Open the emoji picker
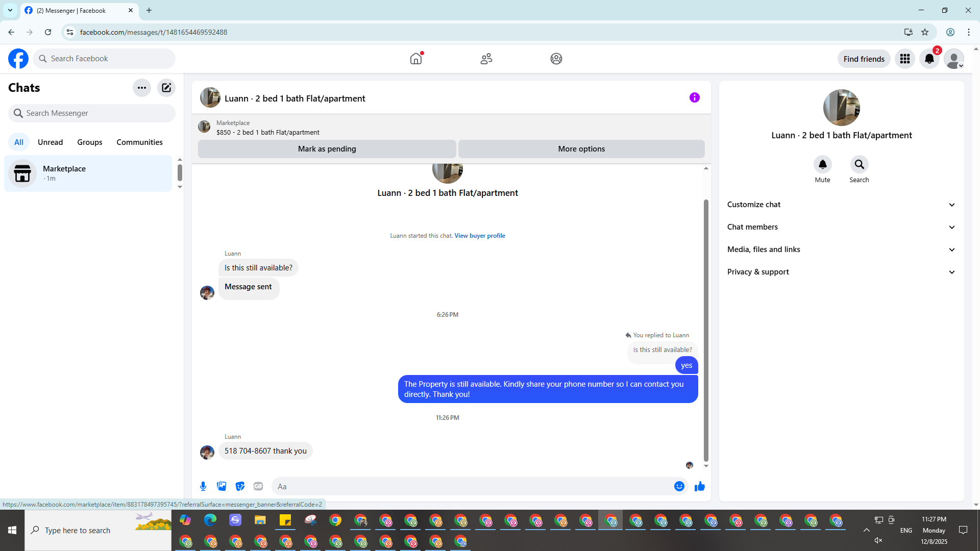 (x=679, y=486)
